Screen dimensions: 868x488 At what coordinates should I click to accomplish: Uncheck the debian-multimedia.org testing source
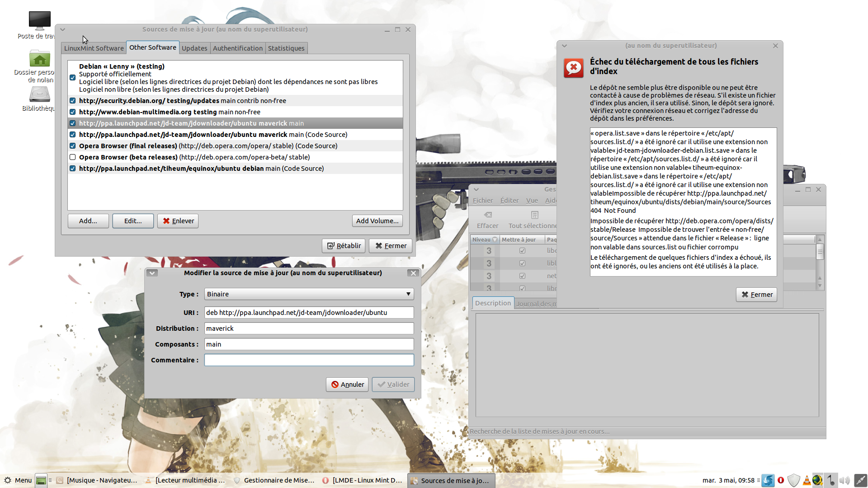coord(73,112)
